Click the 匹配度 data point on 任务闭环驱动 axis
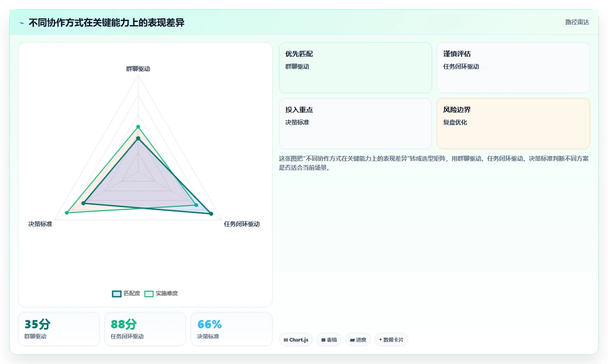Viewport: 608px width, 364px height. 211,213
